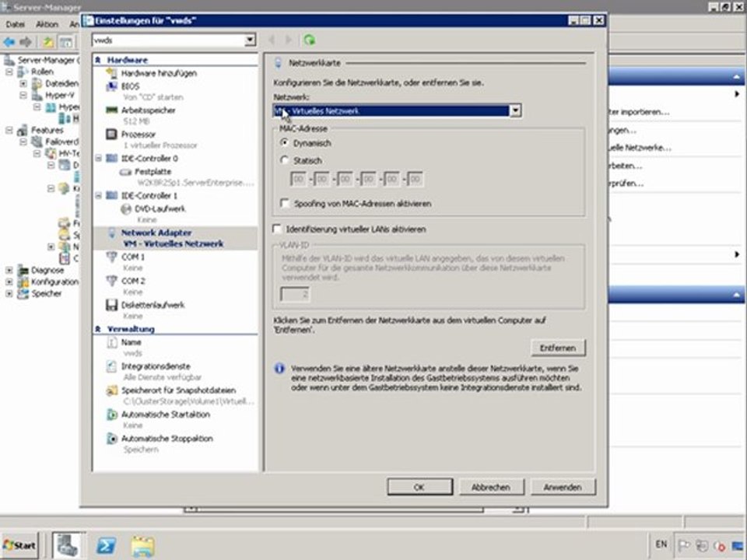
Task: Collapse the Hardware section header
Action: click(x=98, y=60)
